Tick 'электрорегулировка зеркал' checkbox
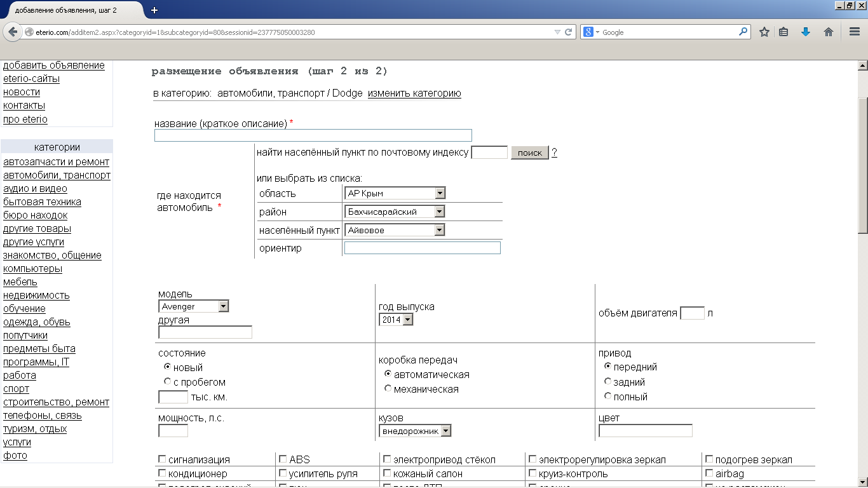This screenshot has height=488, width=868. pos(532,459)
